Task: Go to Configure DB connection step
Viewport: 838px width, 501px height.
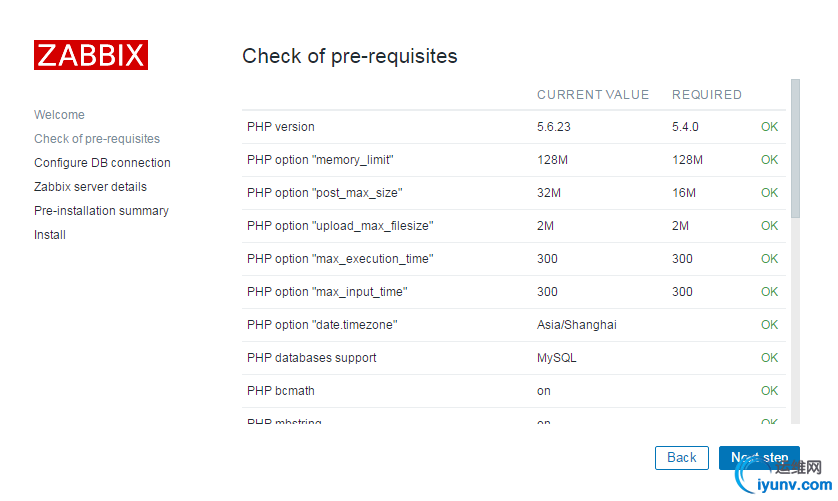Action: pos(102,163)
